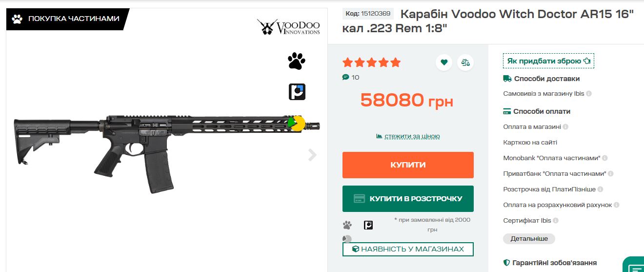Open Як придбати зброю guide link
This screenshot has width=644, height=272.
(548, 61)
